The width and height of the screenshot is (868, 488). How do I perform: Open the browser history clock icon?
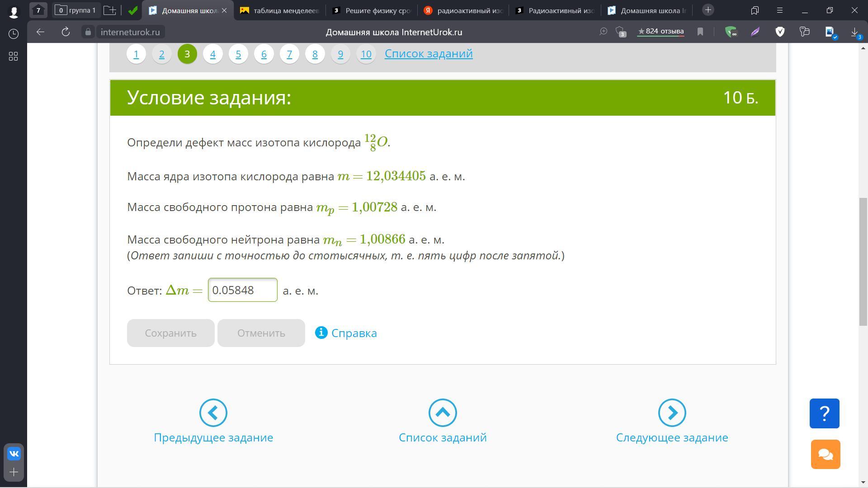[14, 34]
